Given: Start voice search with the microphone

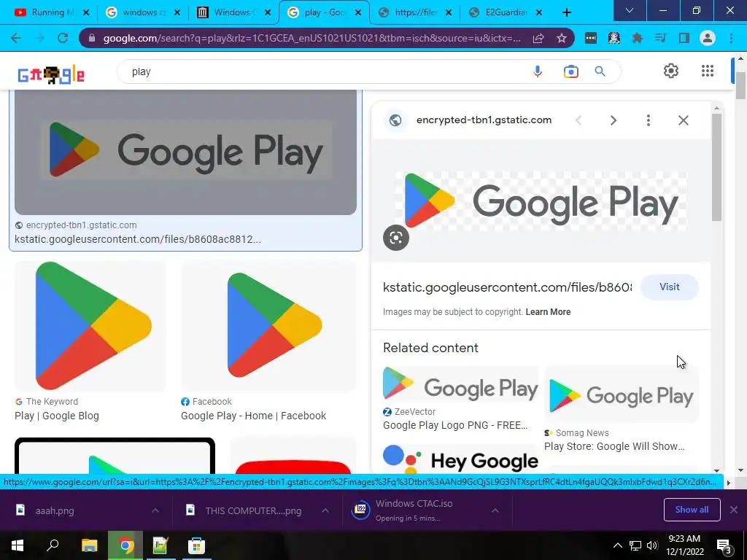Looking at the screenshot, I should pos(538,71).
